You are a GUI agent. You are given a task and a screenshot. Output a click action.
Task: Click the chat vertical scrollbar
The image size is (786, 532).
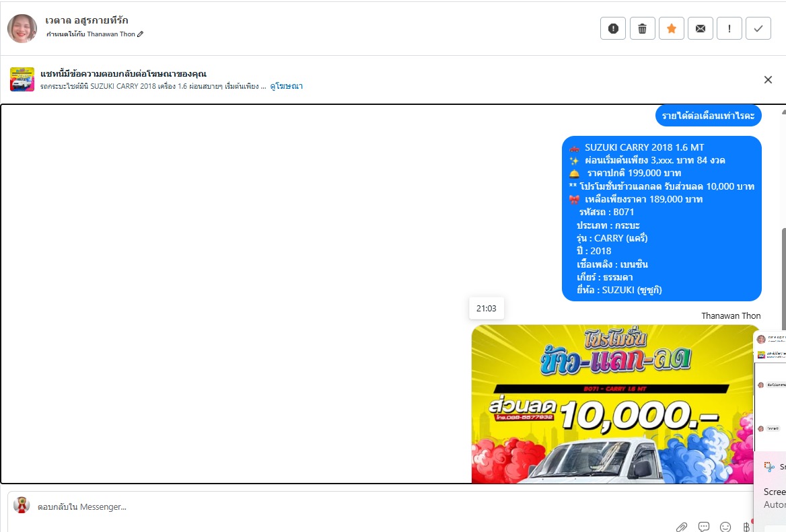click(x=783, y=279)
